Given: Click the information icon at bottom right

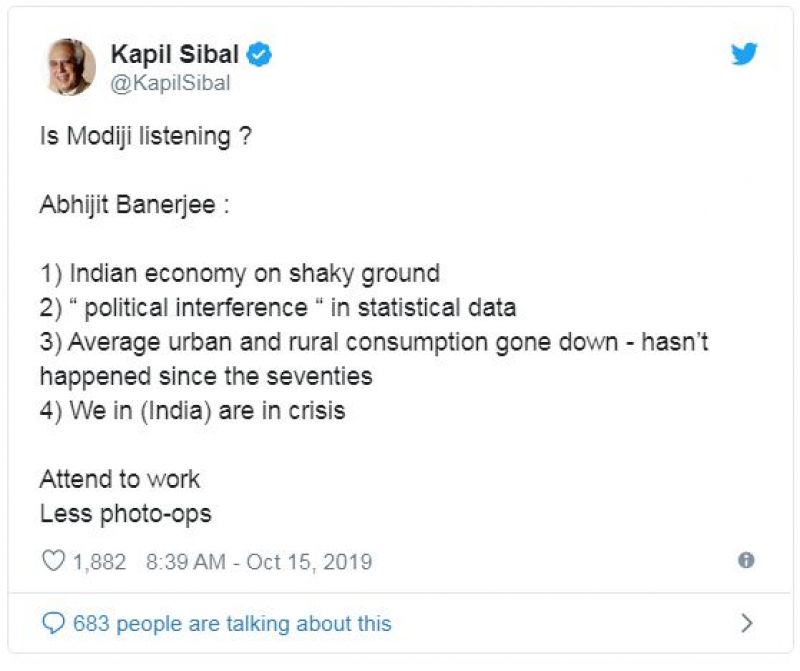Looking at the screenshot, I should (x=748, y=562).
